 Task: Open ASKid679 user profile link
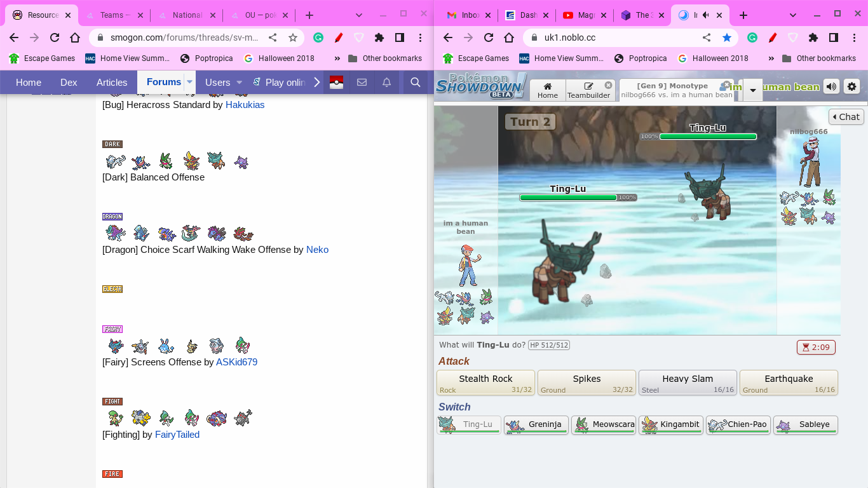pyautogui.click(x=236, y=362)
